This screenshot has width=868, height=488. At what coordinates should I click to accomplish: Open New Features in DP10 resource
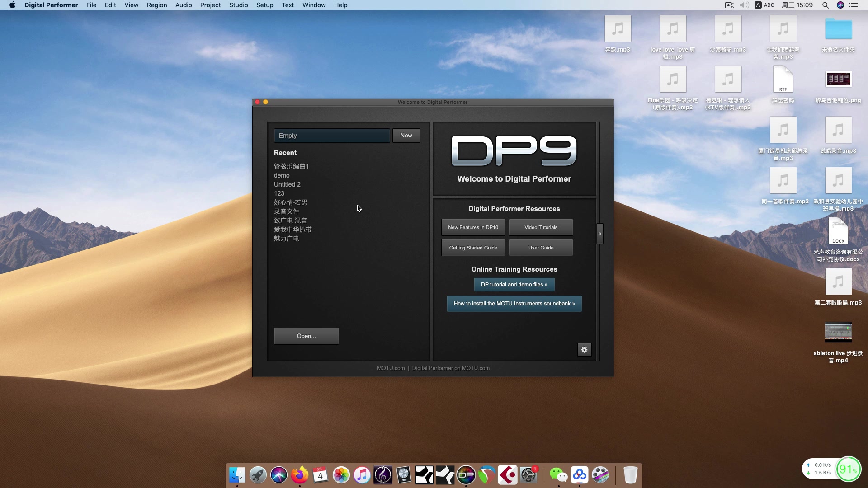click(473, 227)
